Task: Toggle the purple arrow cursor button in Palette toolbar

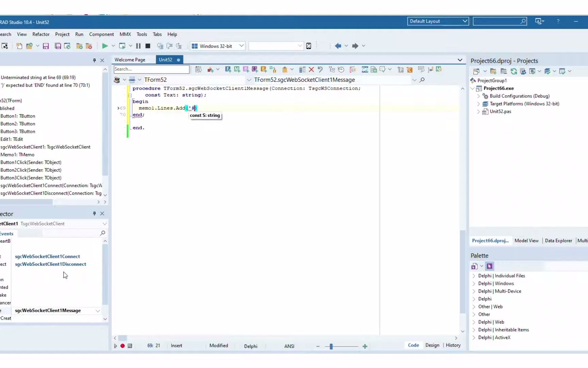Action: pos(490,266)
